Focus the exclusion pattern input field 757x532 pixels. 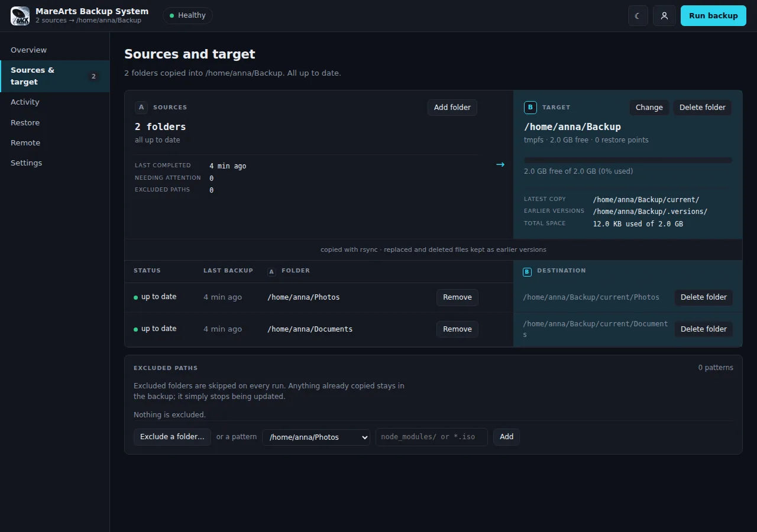(x=432, y=437)
